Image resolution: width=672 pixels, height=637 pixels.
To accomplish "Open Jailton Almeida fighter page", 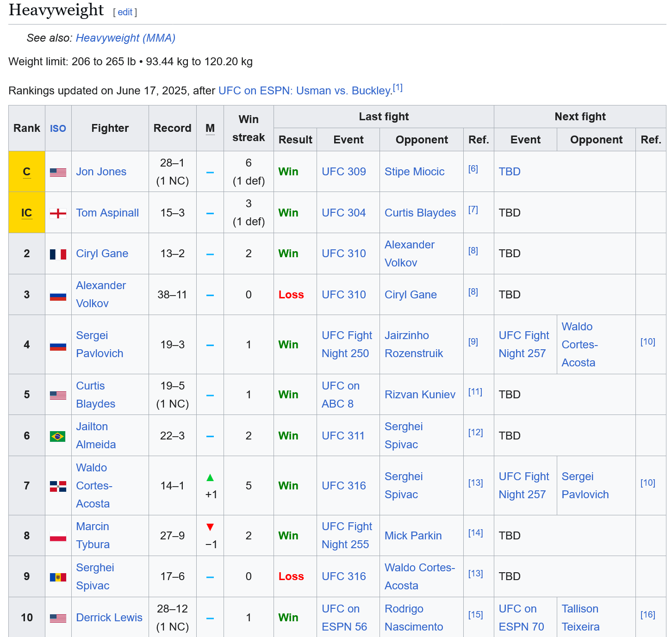I will 96,435.
